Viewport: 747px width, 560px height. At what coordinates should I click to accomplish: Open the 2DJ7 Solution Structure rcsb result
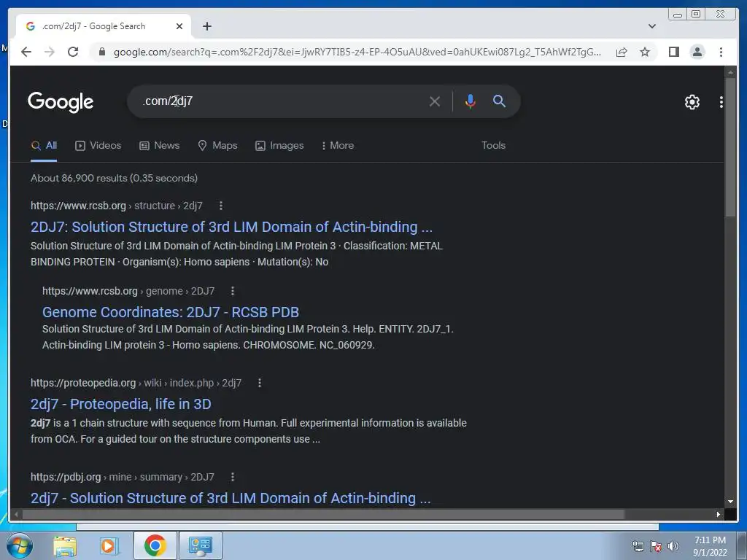click(x=231, y=227)
